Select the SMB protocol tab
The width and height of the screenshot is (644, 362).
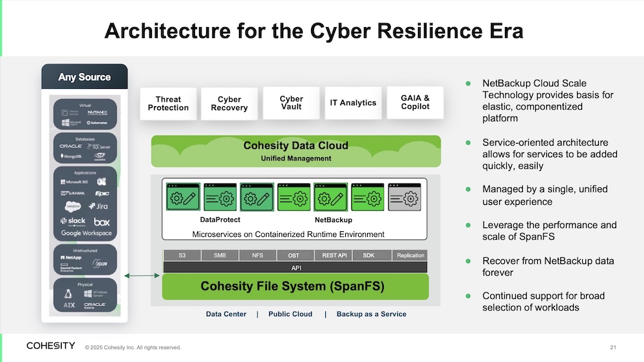(x=220, y=255)
